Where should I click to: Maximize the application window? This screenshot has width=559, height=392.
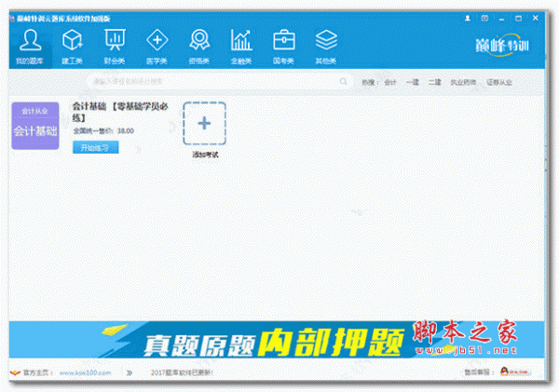pos(518,19)
